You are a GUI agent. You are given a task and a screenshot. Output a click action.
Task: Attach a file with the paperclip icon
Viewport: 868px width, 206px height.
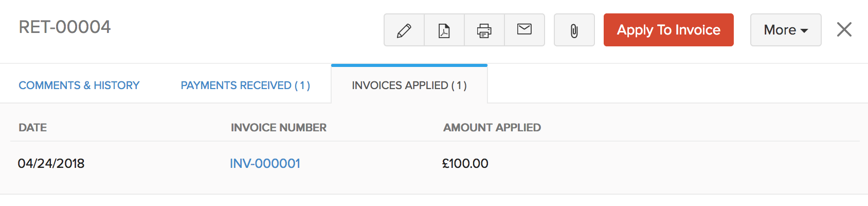click(574, 30)
